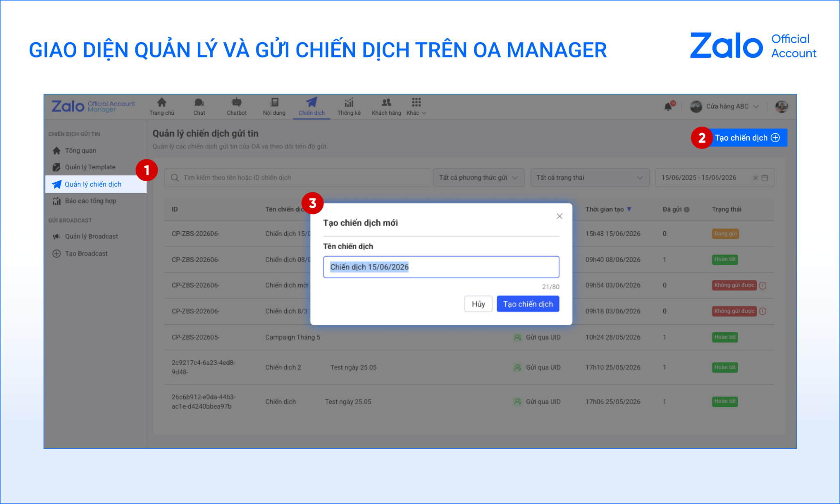
Task: Open the Nội dung content icon
Action: coord(274,102)
